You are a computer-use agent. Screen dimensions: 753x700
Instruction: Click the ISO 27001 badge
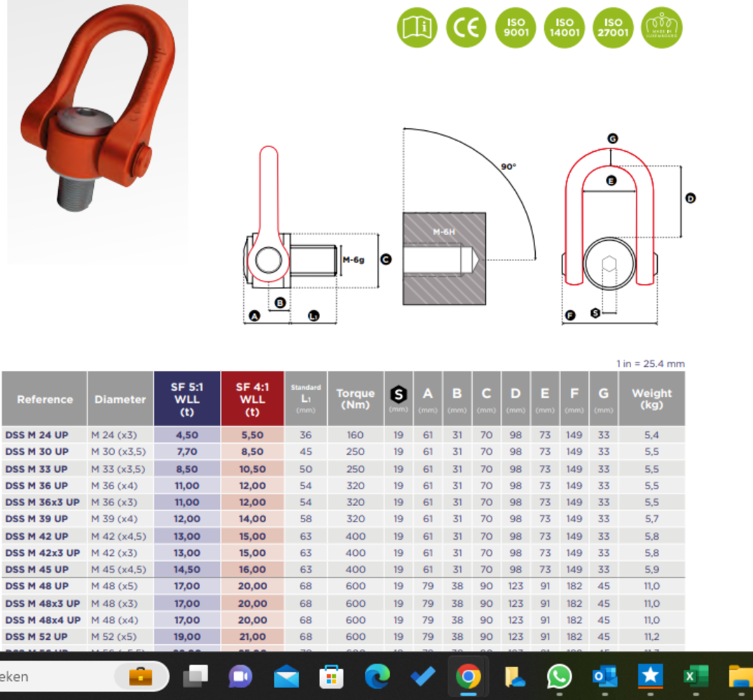[x=613, y=28]
